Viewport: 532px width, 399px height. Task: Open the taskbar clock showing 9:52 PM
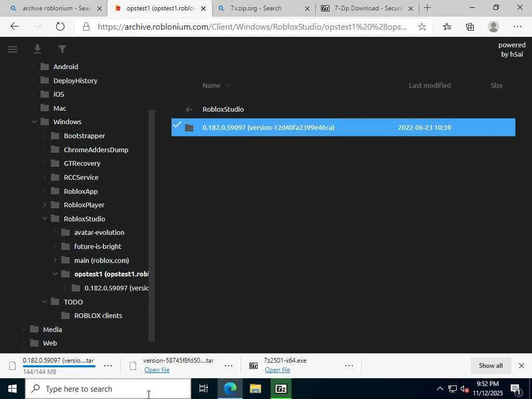(x=487, y=389)
